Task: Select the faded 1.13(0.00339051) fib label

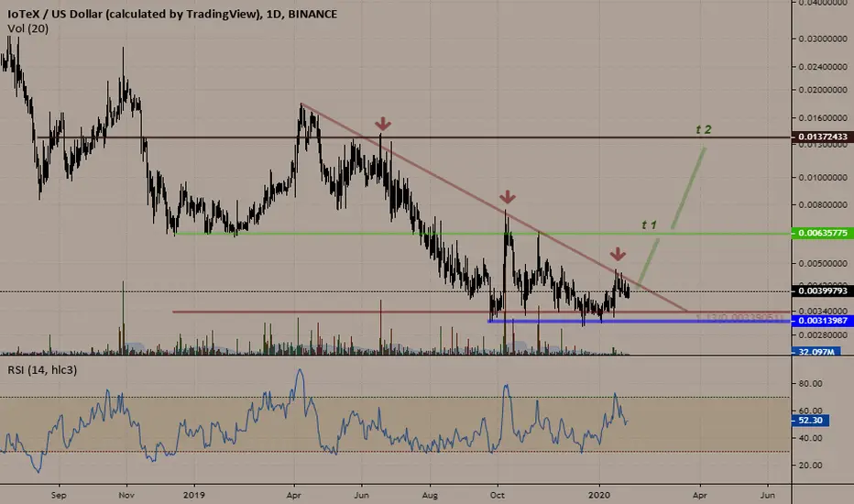Action: click(x=739, y=318)
